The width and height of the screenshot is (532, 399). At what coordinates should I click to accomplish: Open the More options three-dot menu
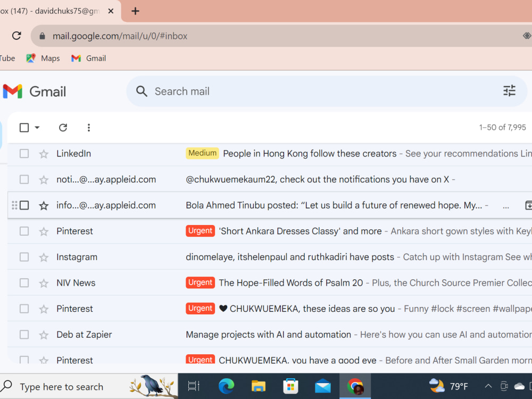point(88,128)
